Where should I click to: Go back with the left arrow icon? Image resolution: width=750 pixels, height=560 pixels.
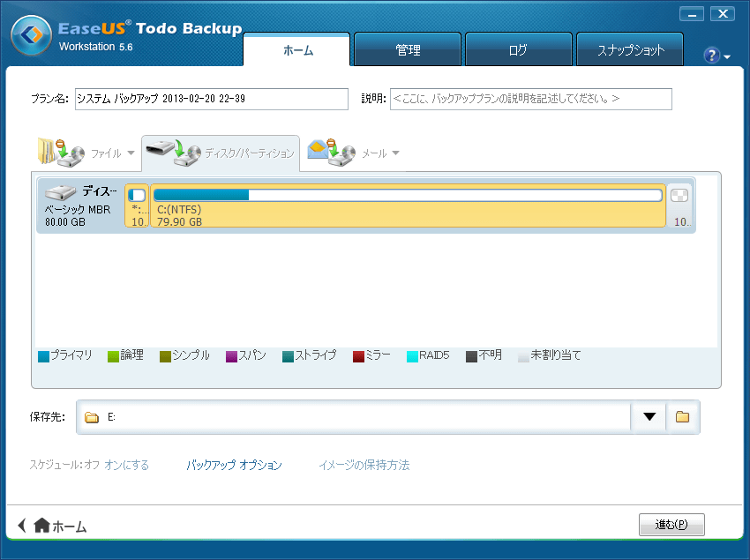pos(22,525)
